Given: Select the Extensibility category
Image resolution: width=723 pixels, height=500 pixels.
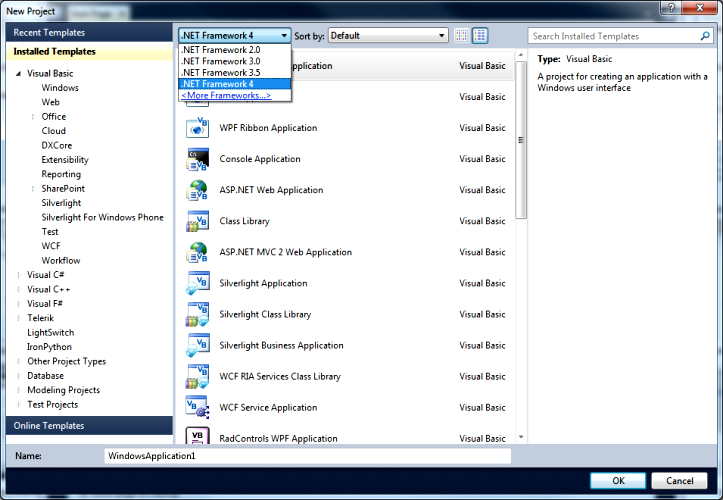Looking at the screenshot, I should point(65,160).
